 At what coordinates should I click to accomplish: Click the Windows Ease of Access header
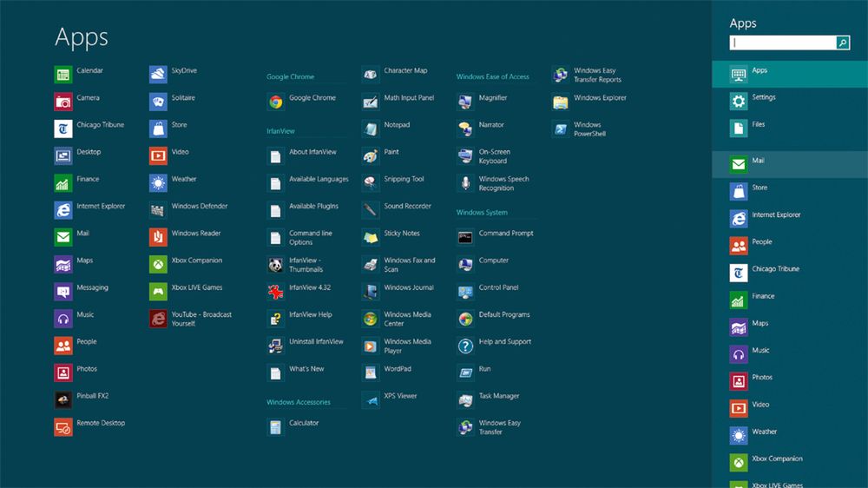(493, 76)
